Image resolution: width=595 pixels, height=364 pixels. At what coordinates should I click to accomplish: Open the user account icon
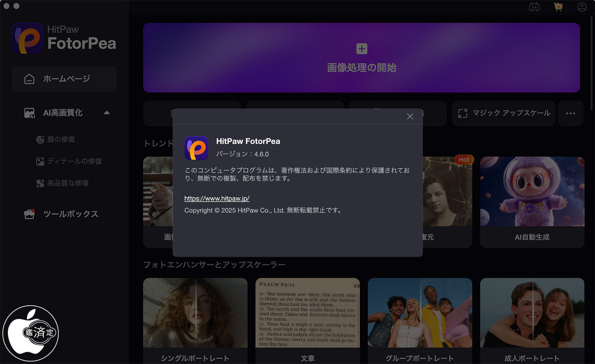pyautogui.click(x=582, y=7)
